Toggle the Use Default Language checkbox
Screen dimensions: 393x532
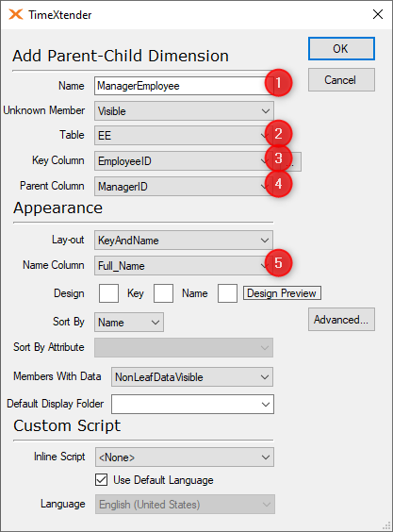point(102,480)
